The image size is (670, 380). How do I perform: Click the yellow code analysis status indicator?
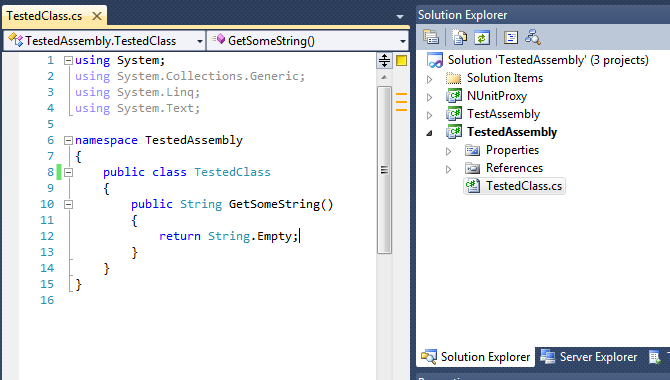(401, 61)
